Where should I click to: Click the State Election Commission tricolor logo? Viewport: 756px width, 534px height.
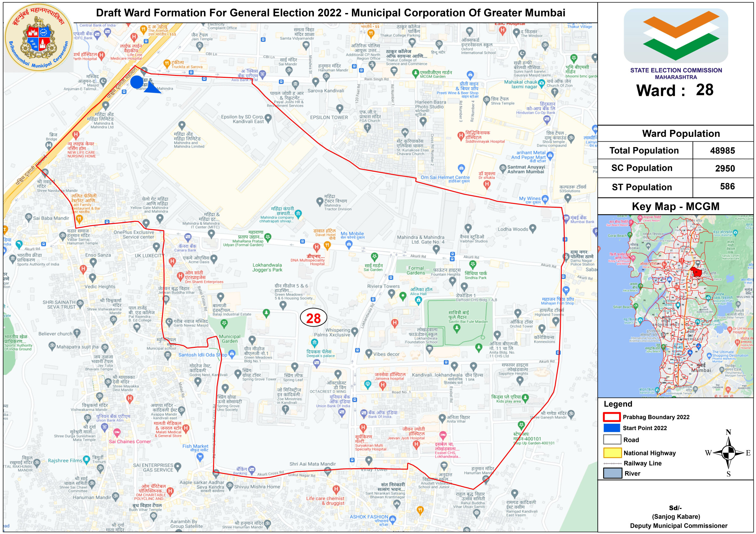click(x=676, y=36)
